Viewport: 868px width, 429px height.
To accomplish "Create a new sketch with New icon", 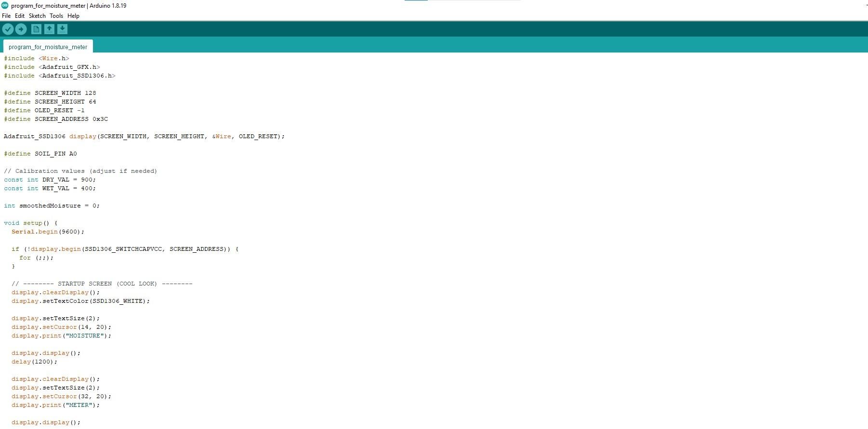I will pos(36,29).
